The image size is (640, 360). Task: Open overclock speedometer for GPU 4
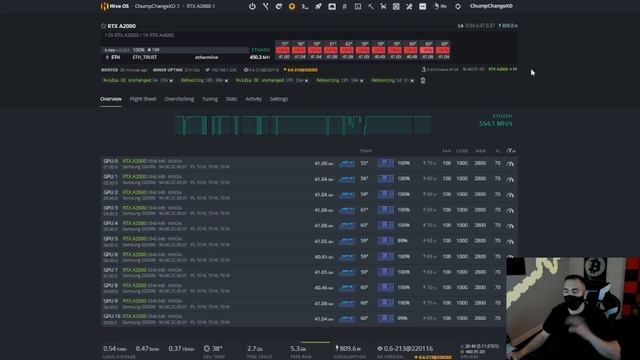click(x=510, y=225)
